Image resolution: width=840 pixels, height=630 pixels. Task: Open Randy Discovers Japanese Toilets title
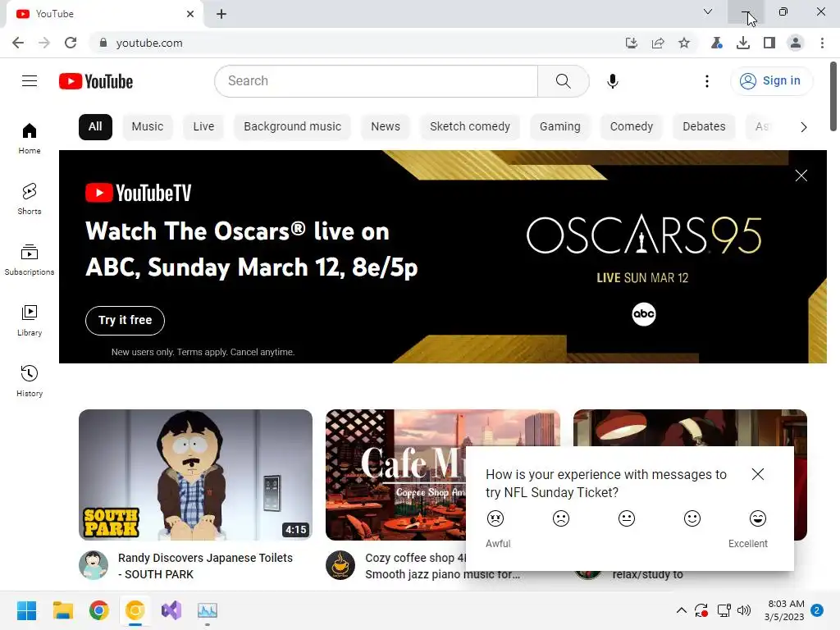click(205, 566)
